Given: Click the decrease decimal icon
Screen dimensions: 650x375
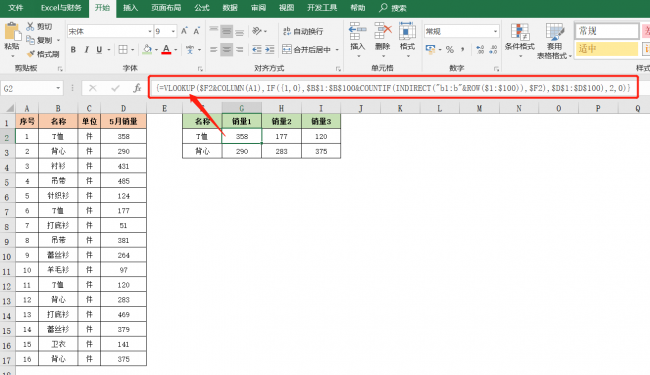Looking at the screenshot, I should [x=493, y=50].
